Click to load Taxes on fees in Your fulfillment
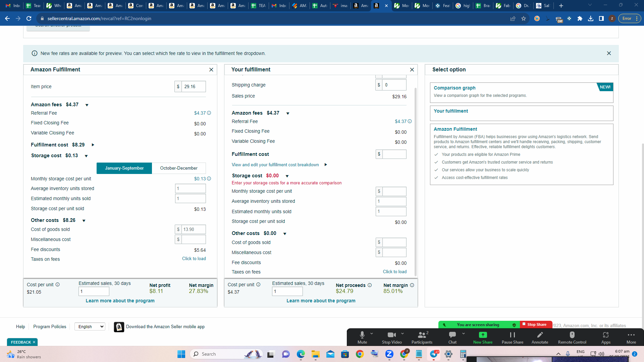Viewport: 644px width, 362px height. [x=395, y=271]
